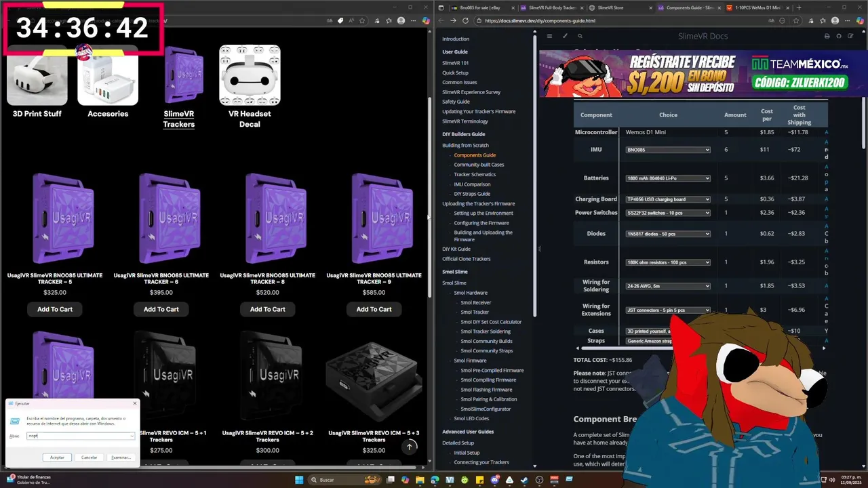
Task: Open the Diodes 1N5817 dropdown
Action: click(x=668, y=234)
